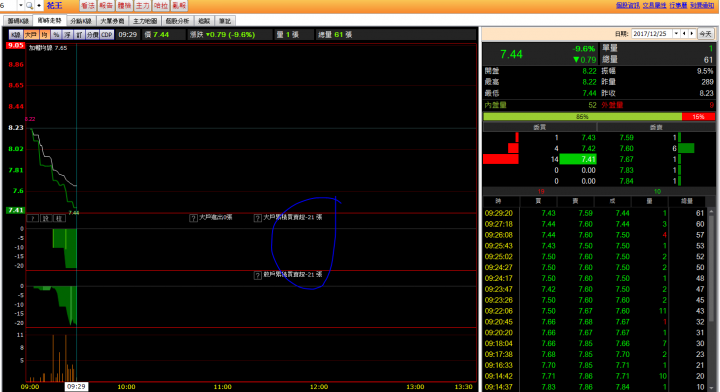Click the highlighted 7.41 bid price cell
The height and width of the screenshot is (392, 720).
(x=578, y=159)
